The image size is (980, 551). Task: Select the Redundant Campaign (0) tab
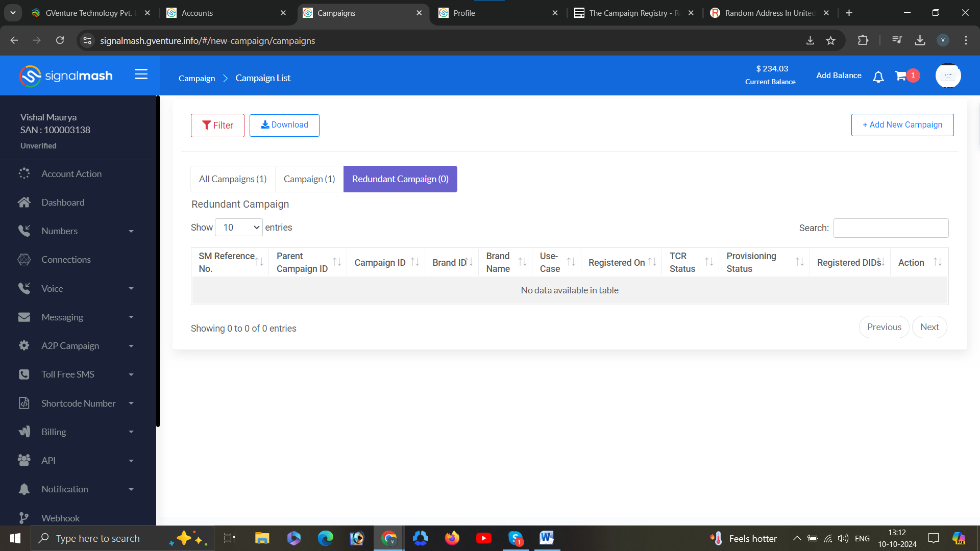pyautogui.click(x=400, y=179)
